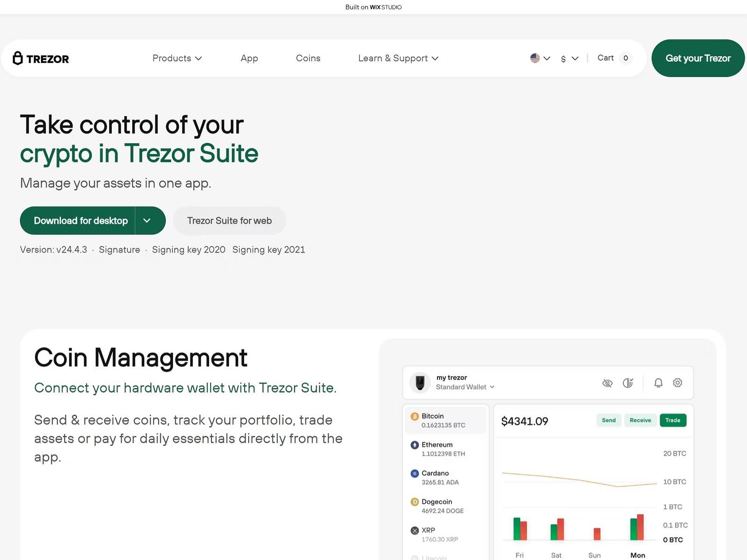Click the Version: v24.4.3 text
The width and height of the screenshot is (747, 560).
click(x=54, y=250)
